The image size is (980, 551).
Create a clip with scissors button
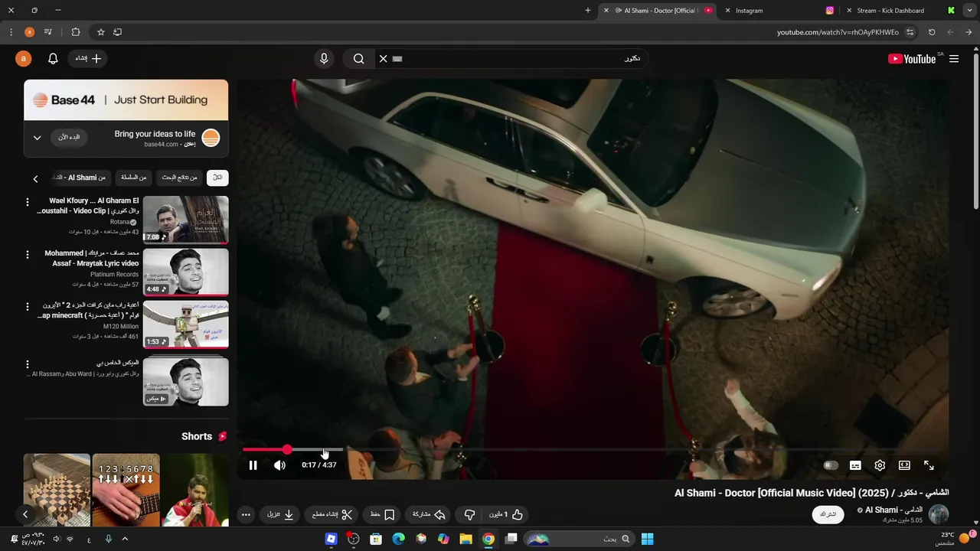(332, 515)
